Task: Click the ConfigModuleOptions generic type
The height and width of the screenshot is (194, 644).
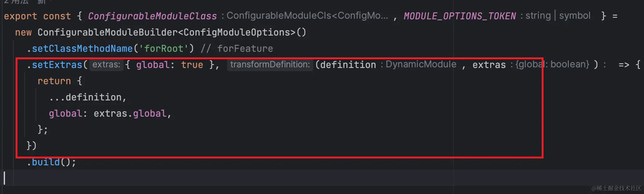Action: 239,32
